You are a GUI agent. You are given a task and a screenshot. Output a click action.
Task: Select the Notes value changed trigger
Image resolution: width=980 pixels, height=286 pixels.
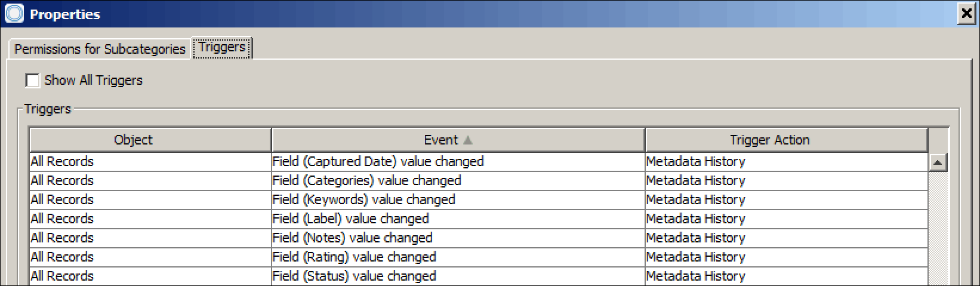tap(352, 238)
